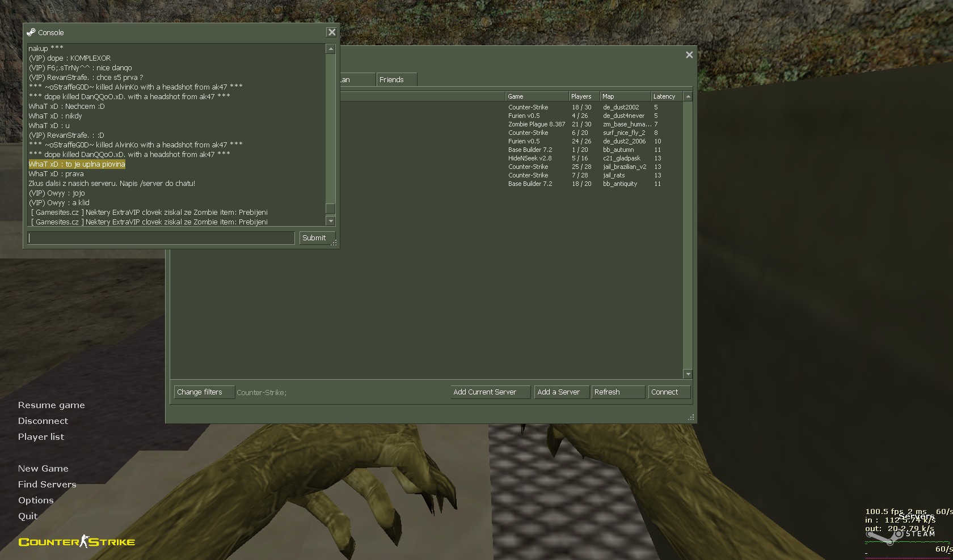Screen dimensions: 953x560
Task: Switch to the Lan tab
Action: [x=357, y=80]
